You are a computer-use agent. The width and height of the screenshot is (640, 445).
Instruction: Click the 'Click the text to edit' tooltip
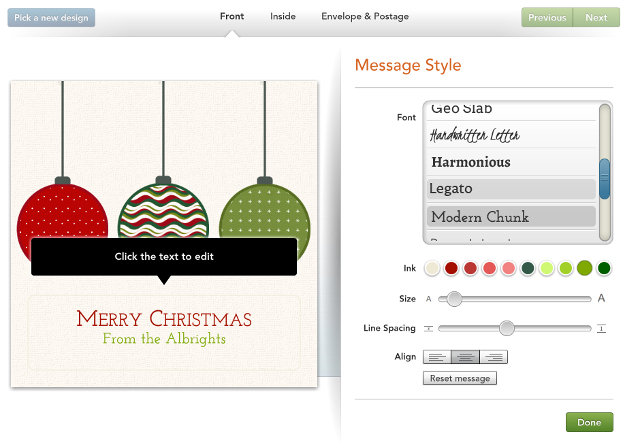click(164, 257)
